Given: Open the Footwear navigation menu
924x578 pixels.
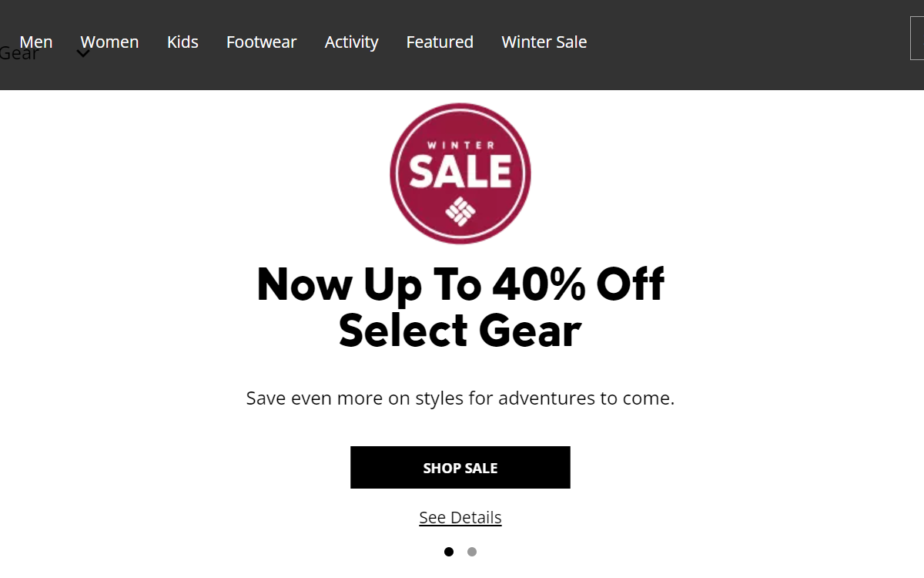Looking at the screenshot, I should click(261, 42).
